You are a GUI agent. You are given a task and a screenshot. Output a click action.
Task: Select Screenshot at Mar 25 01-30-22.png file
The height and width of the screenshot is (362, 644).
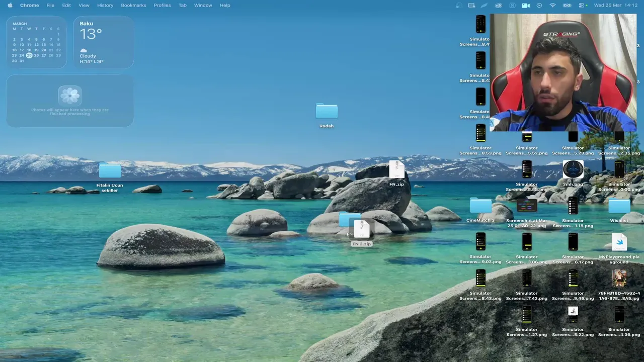[x=527, y=206]
